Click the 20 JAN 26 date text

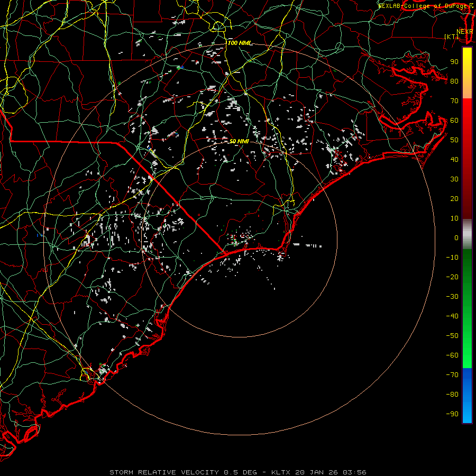click(x=316, y=472)
